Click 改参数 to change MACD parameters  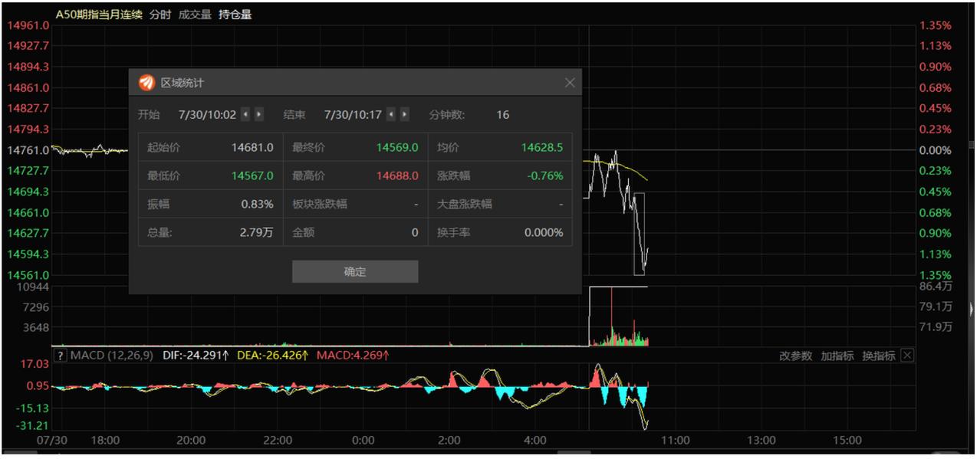(795, 356)
